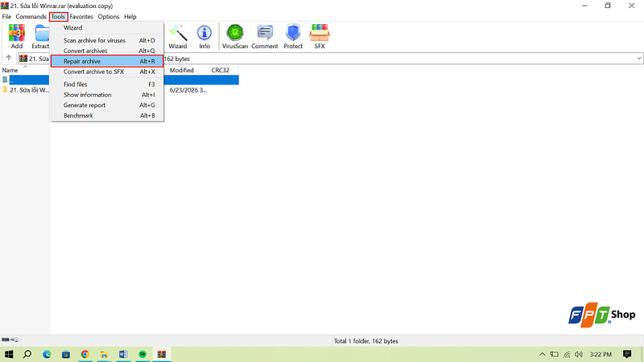Click the volume speaker tray icon

coord(579,354)
